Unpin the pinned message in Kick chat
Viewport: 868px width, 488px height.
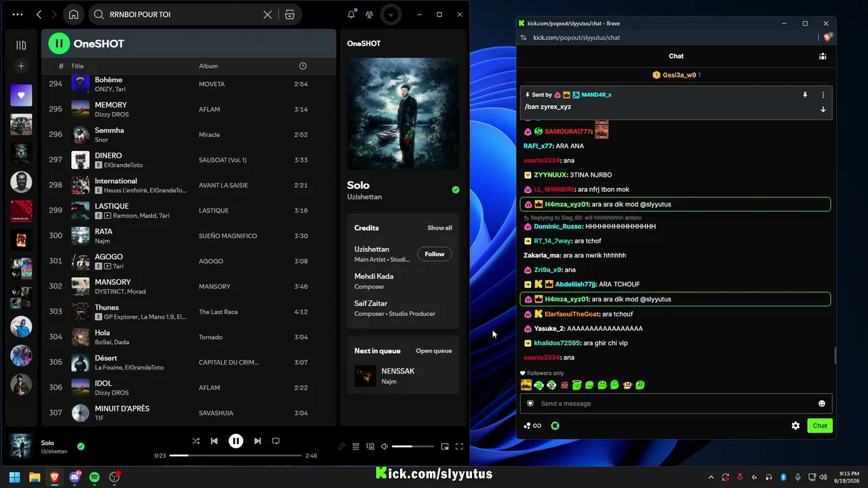point(805,95)
